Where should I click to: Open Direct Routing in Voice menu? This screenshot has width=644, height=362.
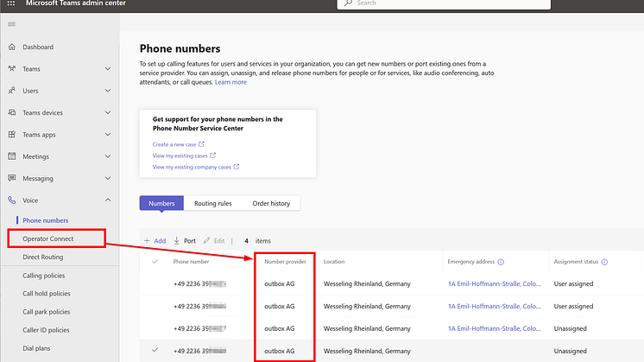[42, 257]
